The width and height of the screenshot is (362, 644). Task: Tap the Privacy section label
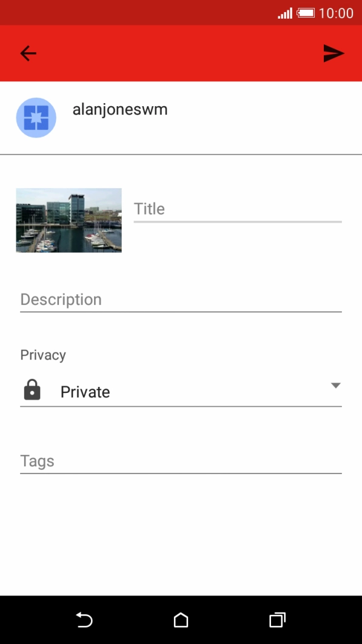click(x=43, y=355)
